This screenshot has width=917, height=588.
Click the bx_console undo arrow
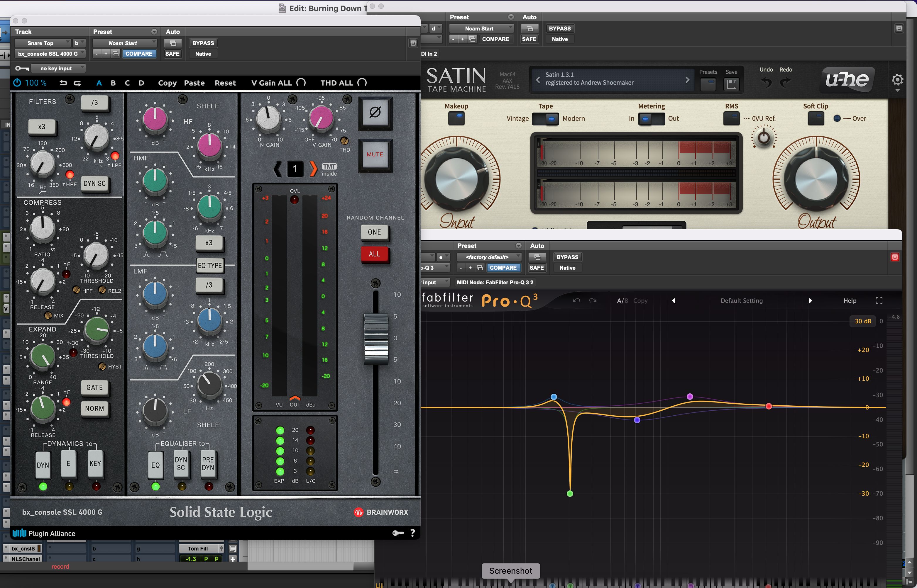(x=63, y=83)
